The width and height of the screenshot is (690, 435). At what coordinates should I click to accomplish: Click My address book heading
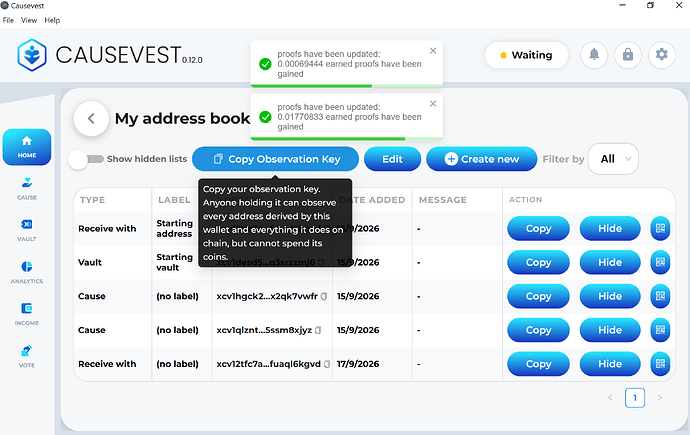pyautogui.click(x=183, y=118)
